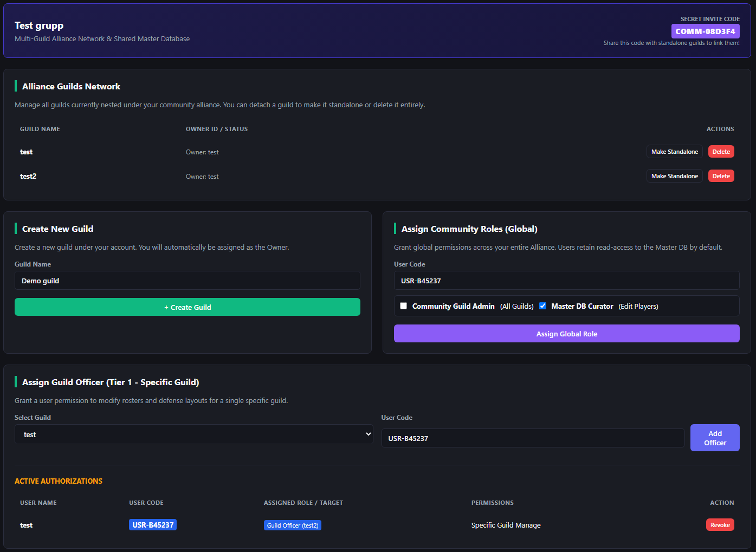Click the PERMISSIONS column header
Image resolution: width=756 pixels, height=552 pixels.
pyautogui.click(x=493, y=503)
